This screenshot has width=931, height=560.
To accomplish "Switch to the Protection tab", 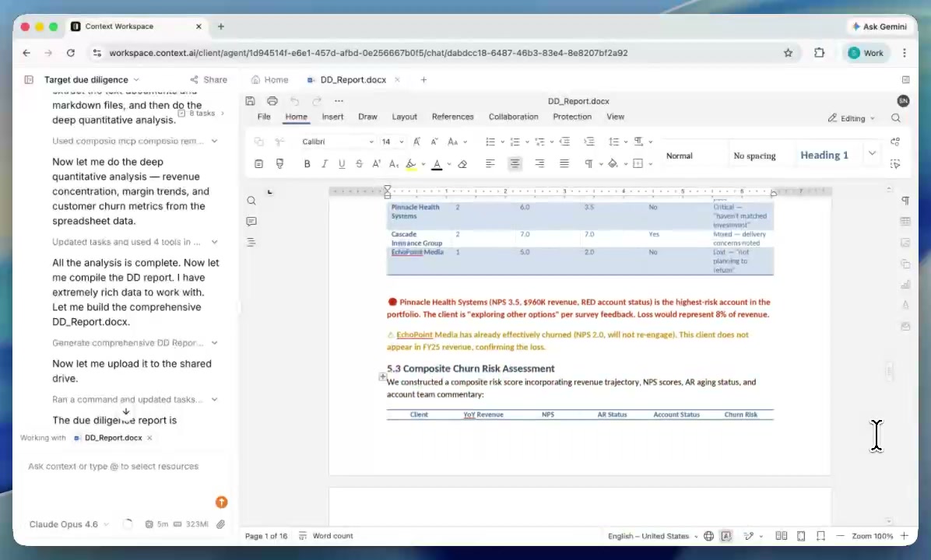I will (572, 117).
